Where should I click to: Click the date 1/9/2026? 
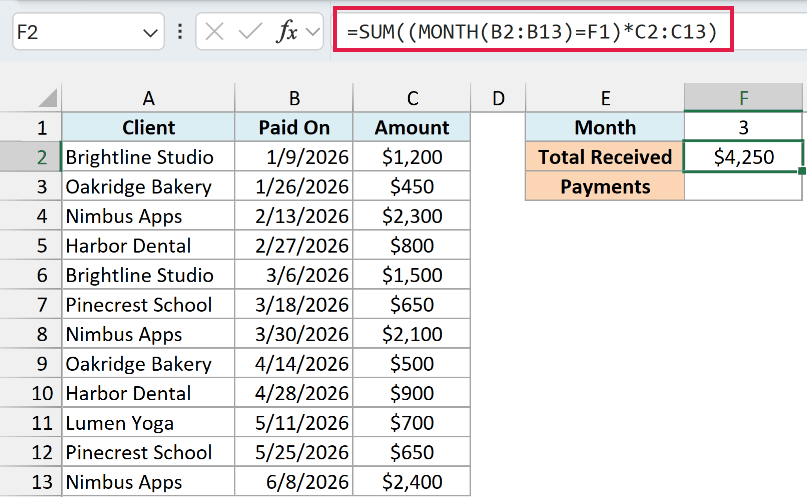click(294, 157)
